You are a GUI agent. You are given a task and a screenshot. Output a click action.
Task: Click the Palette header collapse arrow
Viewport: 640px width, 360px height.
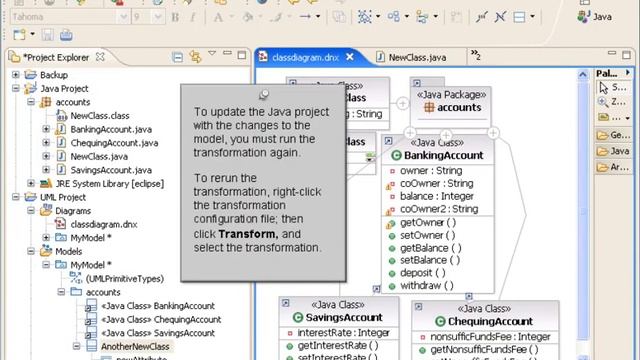click(628, 73)
